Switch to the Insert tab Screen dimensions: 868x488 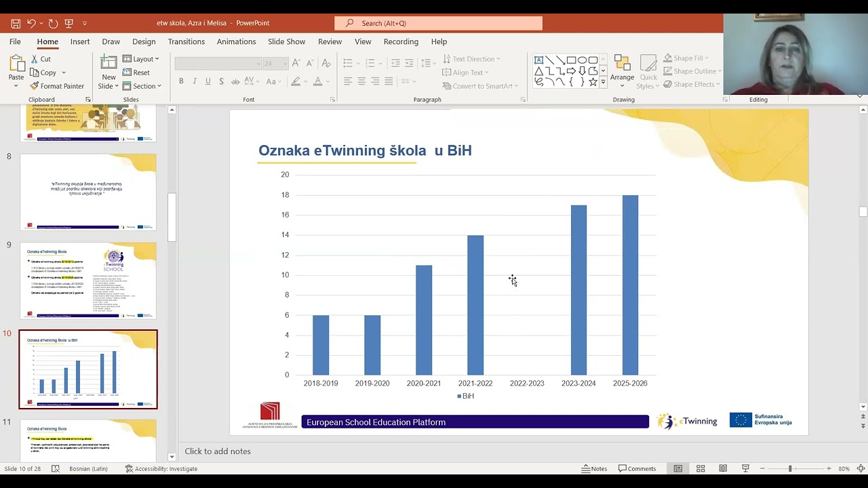coord(80,41)
